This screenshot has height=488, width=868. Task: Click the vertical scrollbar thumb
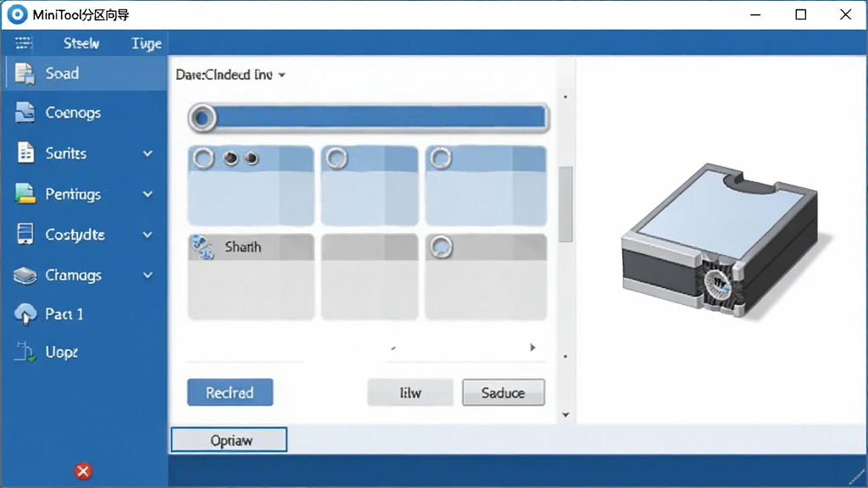565,204
